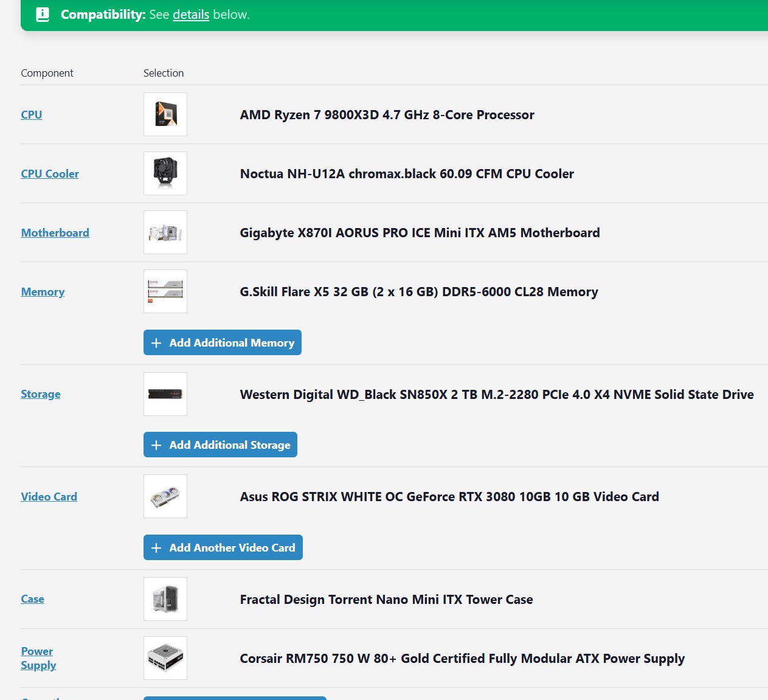Viewport: 768px width, 700px height.
Task: Click the Corsair RM750 power supply thumbnail
Action: pyautogui.click(x=165, y=658)
